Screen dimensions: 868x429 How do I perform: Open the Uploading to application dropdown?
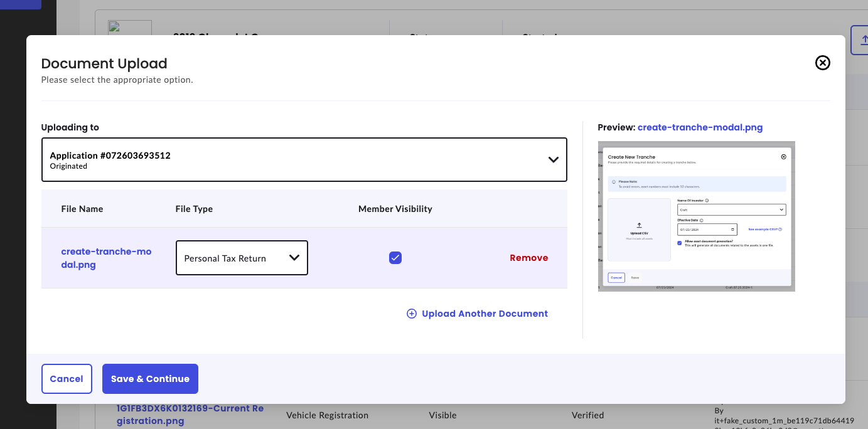(304, 160)
